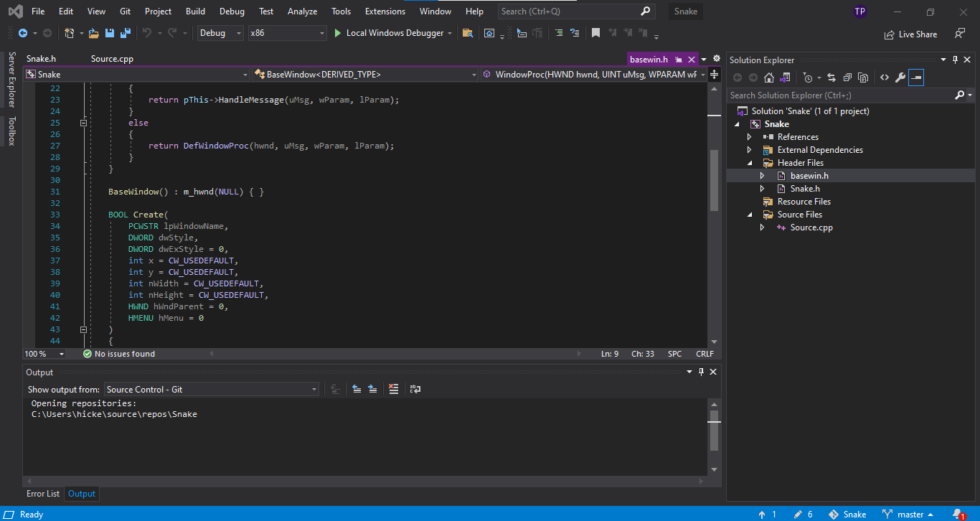980x521 pixels.
Task: Click the Find in Files icon
Action: coord(468,33)
